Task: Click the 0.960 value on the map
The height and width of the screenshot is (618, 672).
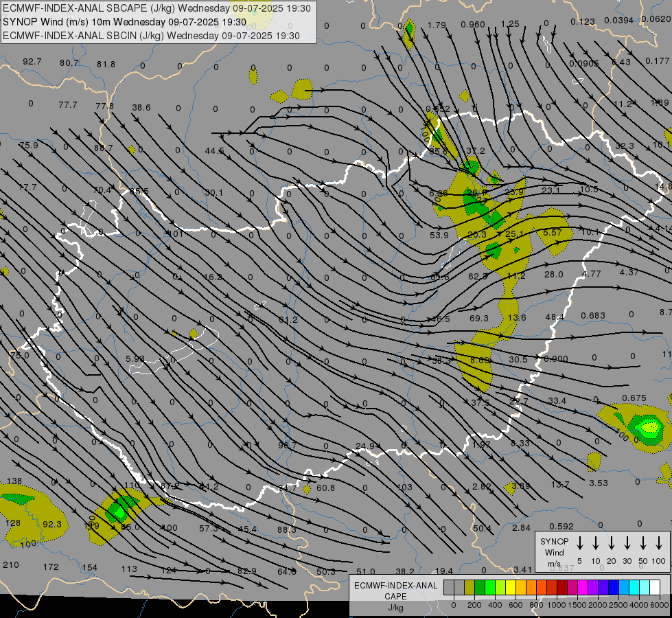Action: point(473,25)
